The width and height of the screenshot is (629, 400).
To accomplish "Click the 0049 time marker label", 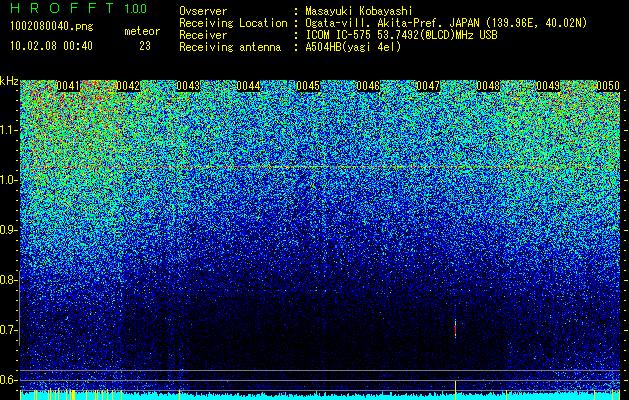I will [x=548, y=86].
